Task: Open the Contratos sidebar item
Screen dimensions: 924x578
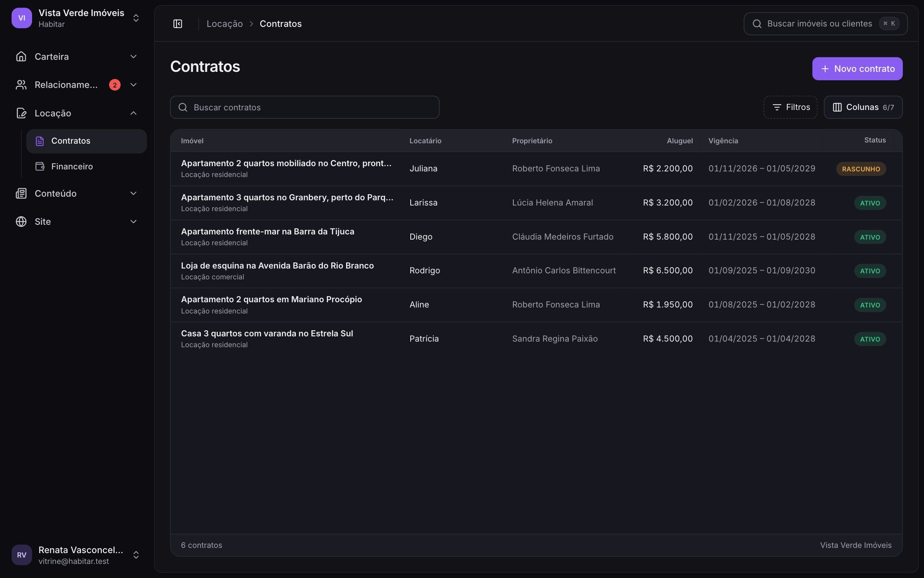Action: pyautogui.click(x=87, y=141)
